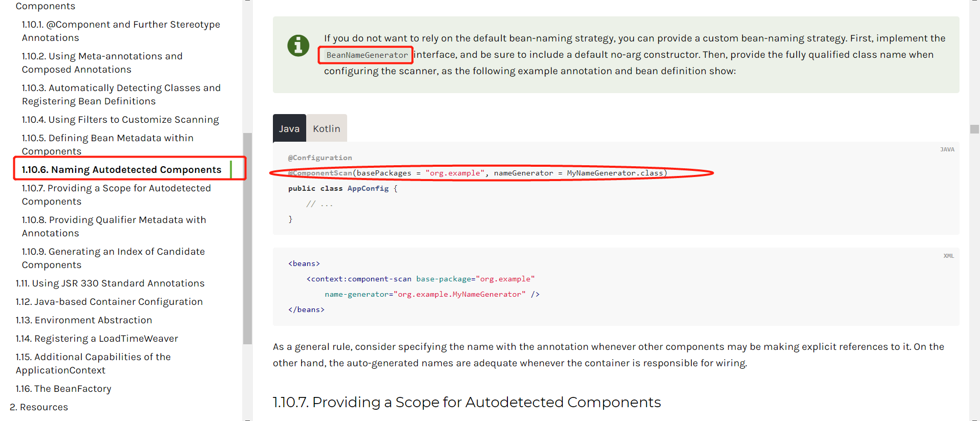Open 1.16 The BeanFactory section
The height and width of the screenshot is (421, 980).
pyautogui.click(x=63, y=389)
